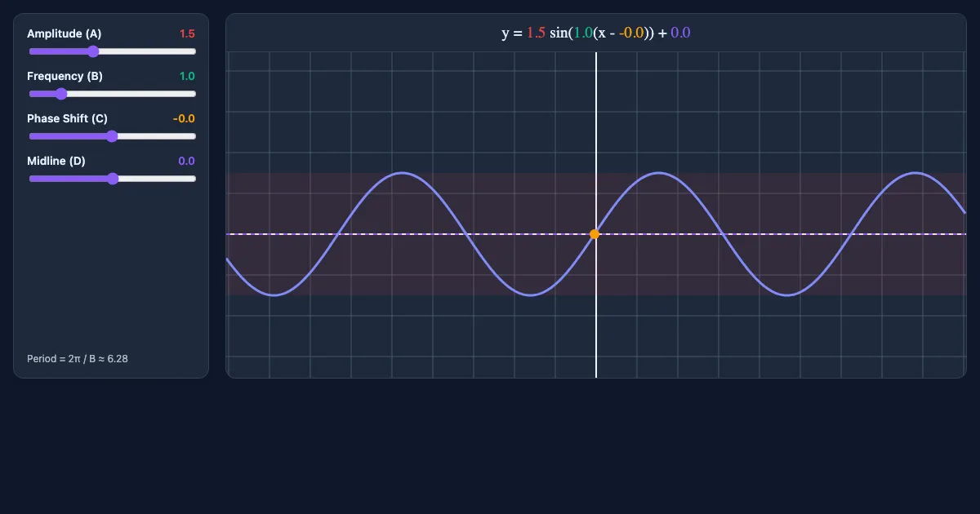980x514 pixels.
Task: Click the Midline (D) slider handle
Action: (113, 179)
